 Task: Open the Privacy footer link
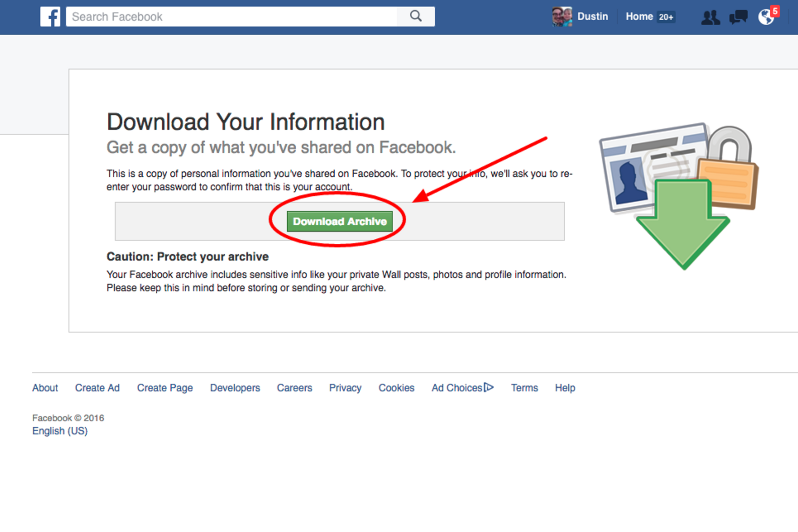tap(345, 388)
